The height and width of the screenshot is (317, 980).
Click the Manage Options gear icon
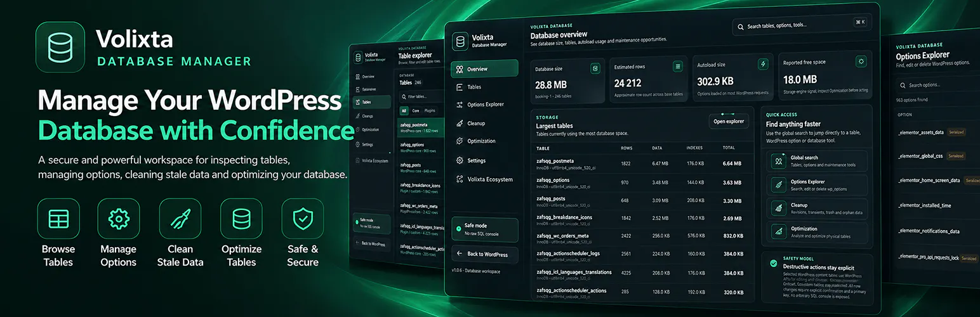[x=119, y=219]
